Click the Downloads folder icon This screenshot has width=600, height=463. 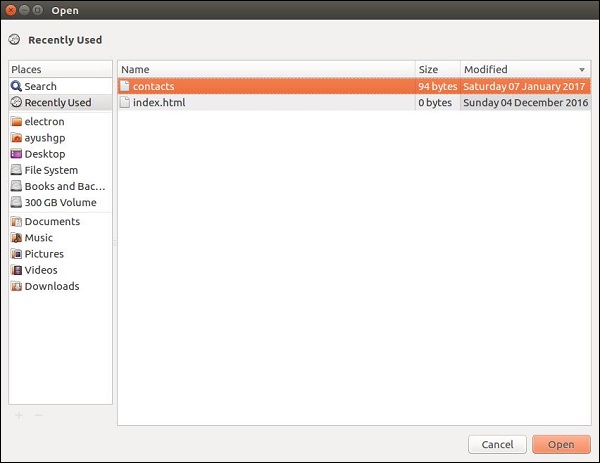[16, 286]
